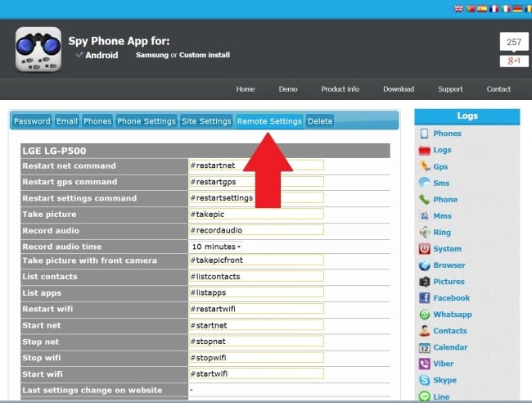Switch site language to Portuguese flag
Screen dimensions: 532x403
click(471, 9)
